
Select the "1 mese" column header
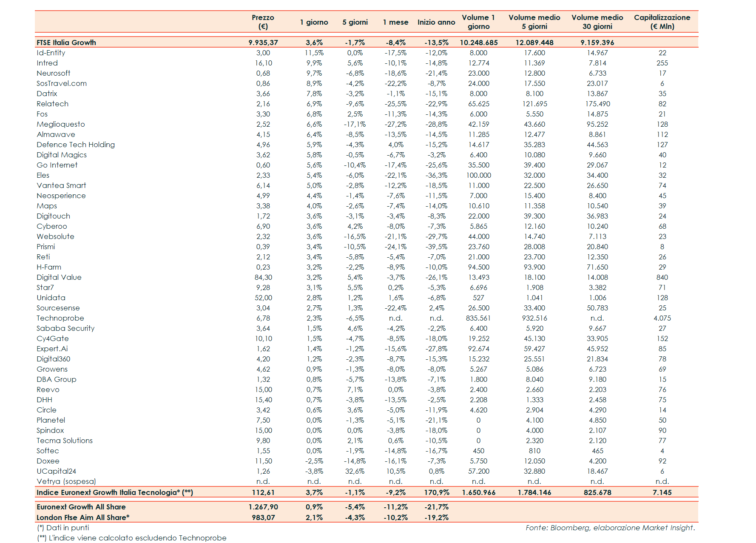395,22
